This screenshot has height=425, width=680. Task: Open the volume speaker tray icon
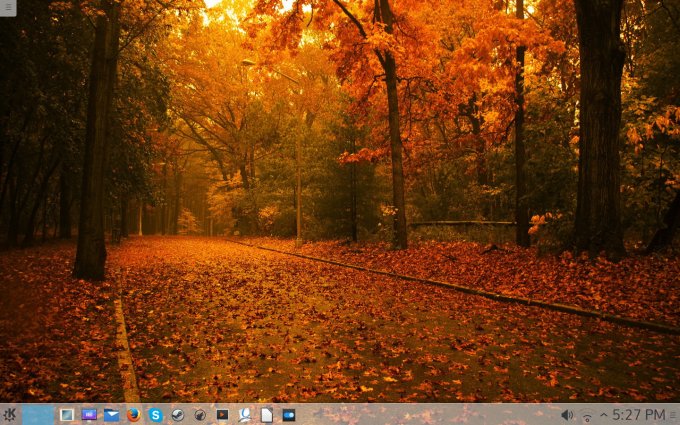pos(567,415)
